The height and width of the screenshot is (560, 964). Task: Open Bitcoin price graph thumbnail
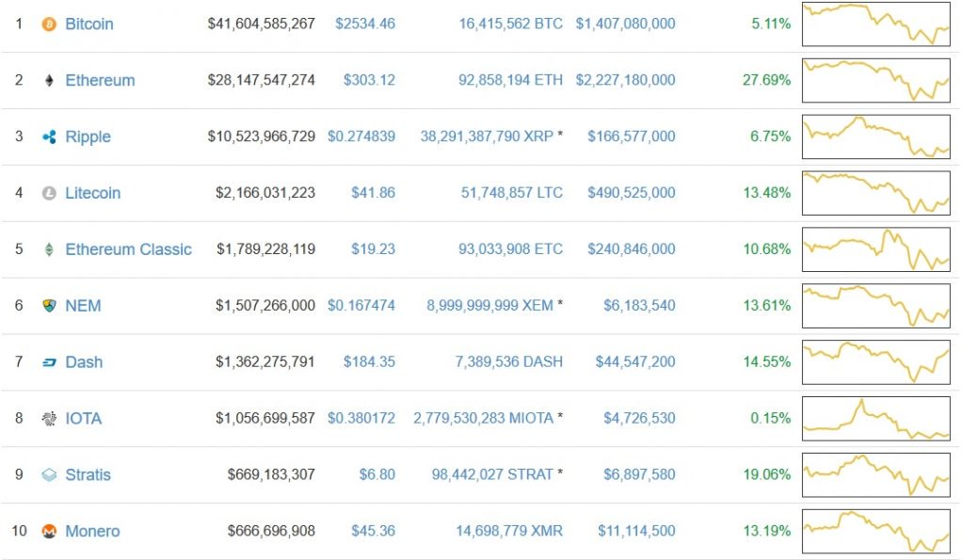pyautogui.click(x=876, y=24)
